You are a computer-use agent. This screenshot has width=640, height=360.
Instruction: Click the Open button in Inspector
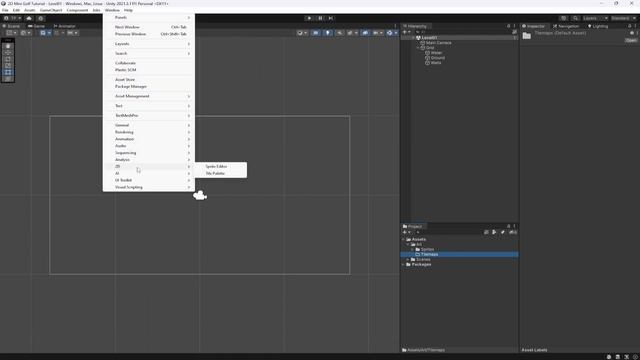pyautogui.click(x=631, y=40)
